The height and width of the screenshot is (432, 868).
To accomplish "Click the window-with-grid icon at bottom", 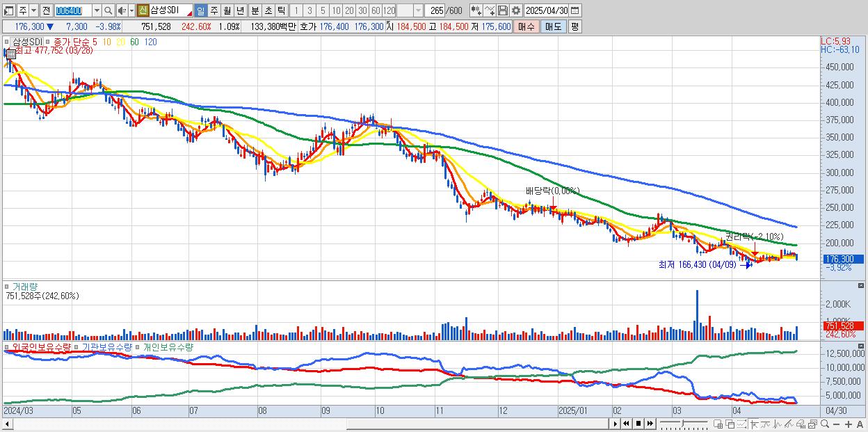I will (718, 424).
